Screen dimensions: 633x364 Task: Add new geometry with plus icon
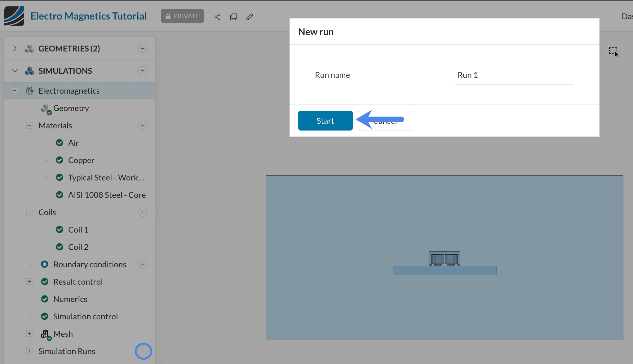[143, 48]
